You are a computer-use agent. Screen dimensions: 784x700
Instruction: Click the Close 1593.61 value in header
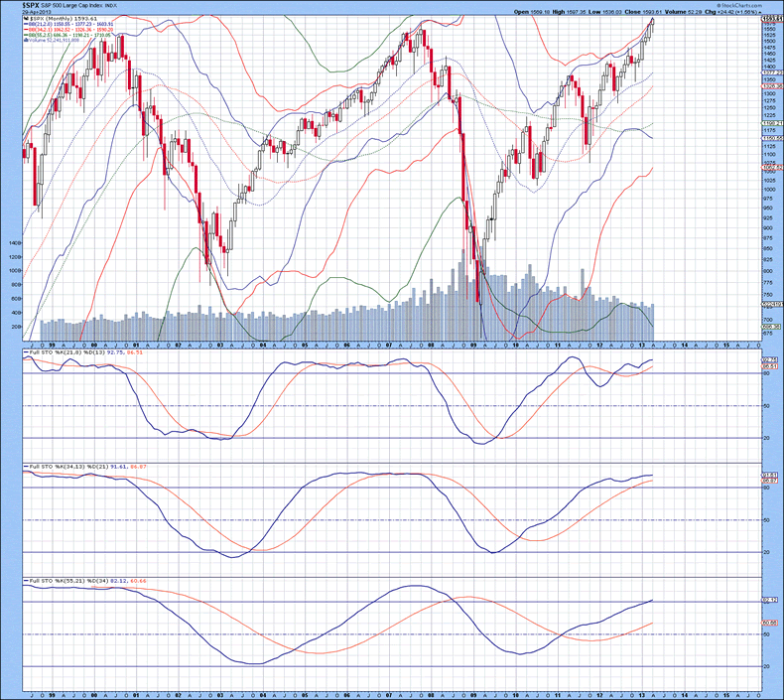(x=645, y=12)
